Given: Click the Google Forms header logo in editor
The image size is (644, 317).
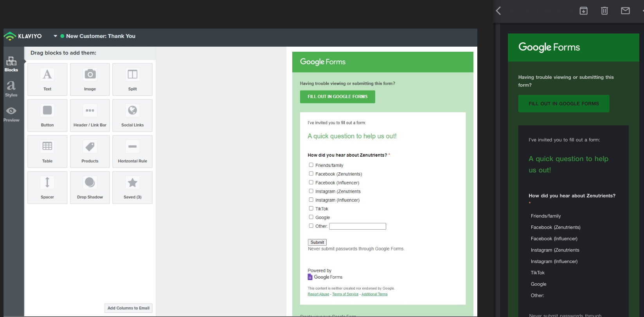Looking at the screenshot, I should click(323, 62).
